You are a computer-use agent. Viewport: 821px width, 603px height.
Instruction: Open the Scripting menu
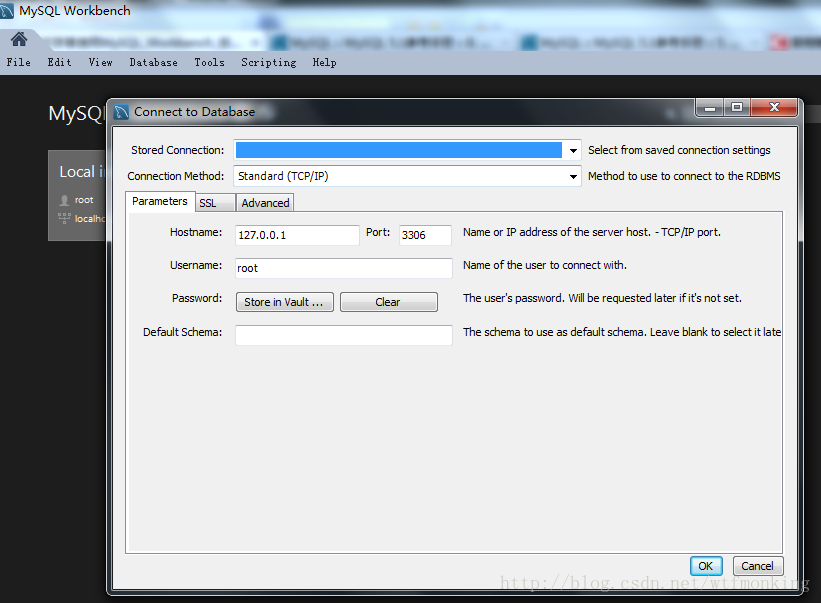coord(269,62)
